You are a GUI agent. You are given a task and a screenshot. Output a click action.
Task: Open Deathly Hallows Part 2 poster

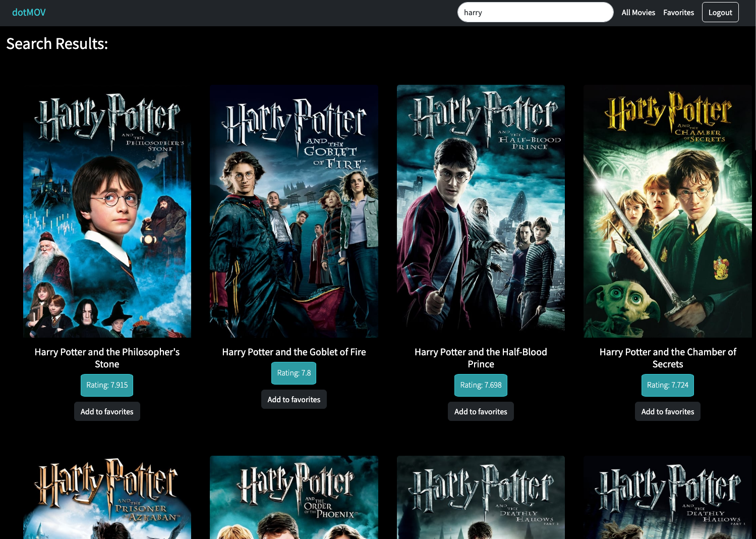tap(481, 498)
